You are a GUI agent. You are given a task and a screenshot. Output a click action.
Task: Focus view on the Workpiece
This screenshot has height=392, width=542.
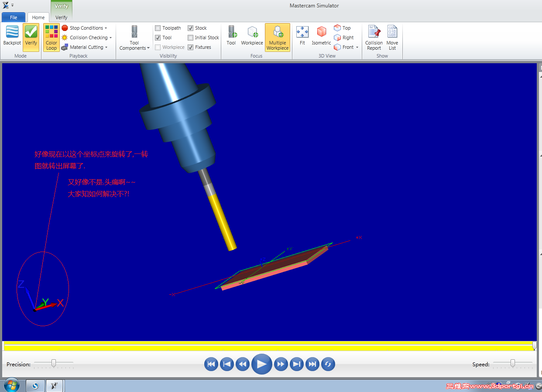point(252,36)
